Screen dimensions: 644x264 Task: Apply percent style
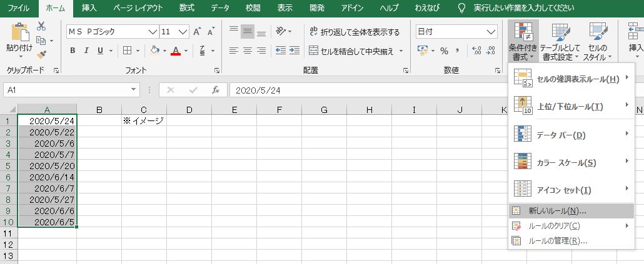coord(444,51)
